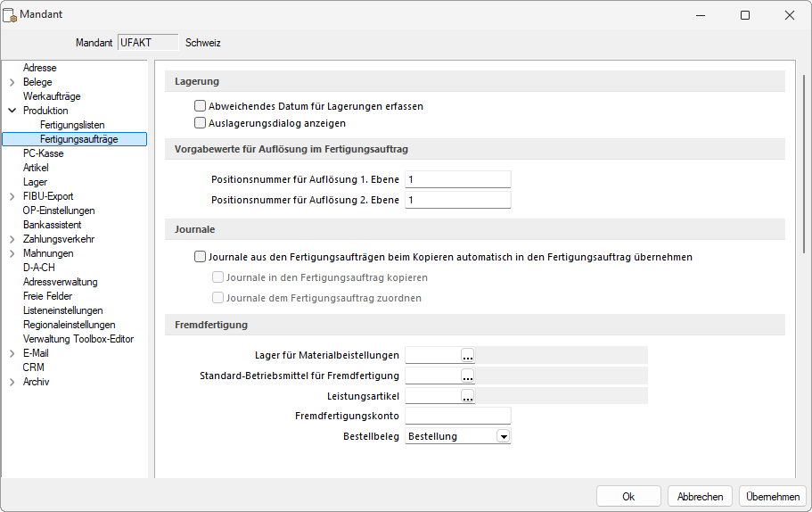Open lookup button for Leistungsartikel
This screenshot has width=812, height=512.
tap(468, 396)
